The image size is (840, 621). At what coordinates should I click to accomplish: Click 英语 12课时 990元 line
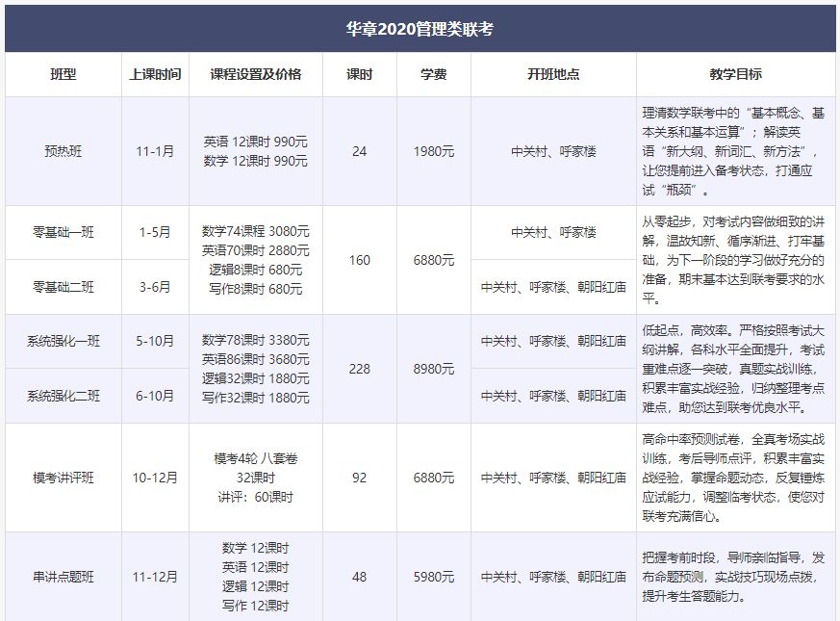[256, 142]
